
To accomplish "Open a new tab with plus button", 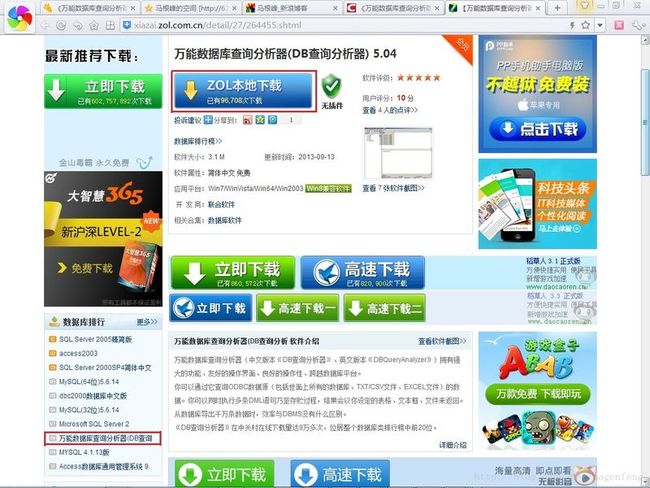I will click(x=558, y=7).
